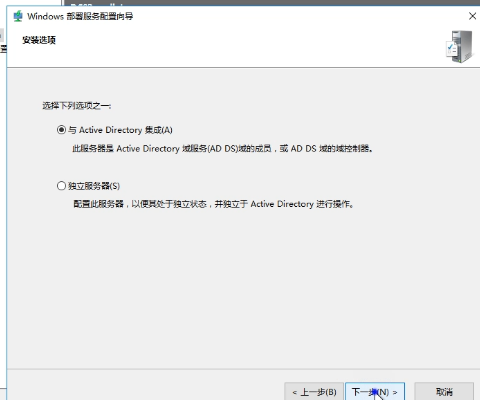Go forward with the 下一步(N) button
This screenshot has height=400, width=480.
tap(375, 392)
